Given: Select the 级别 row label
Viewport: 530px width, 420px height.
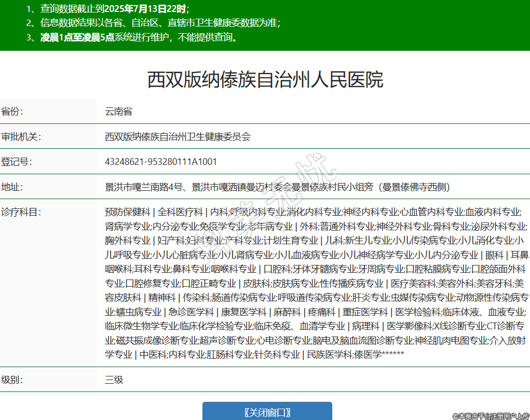Looking at the screenshot, I should point(12,380).
